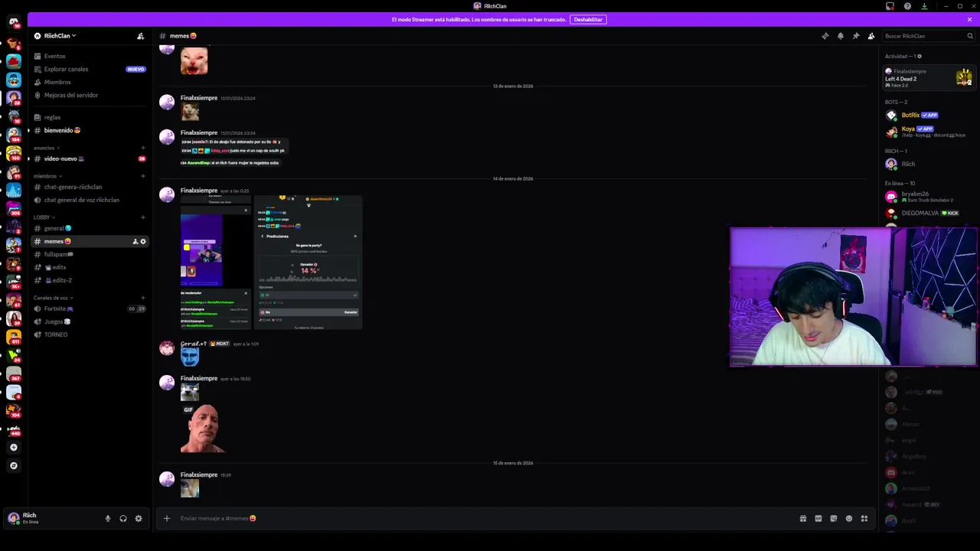Open bryabm26 member profile
The width and height of the screenshot is (980, 551).
click(929, 197)
